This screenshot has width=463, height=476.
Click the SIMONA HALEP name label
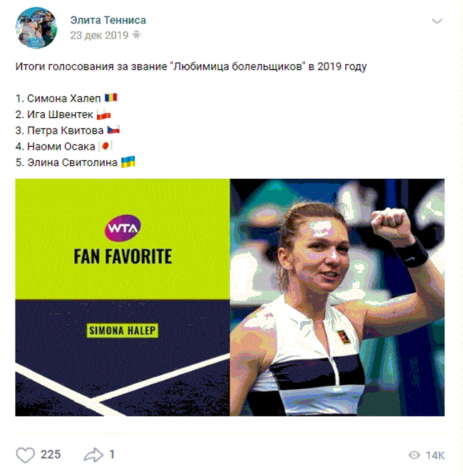pos(122,331)
